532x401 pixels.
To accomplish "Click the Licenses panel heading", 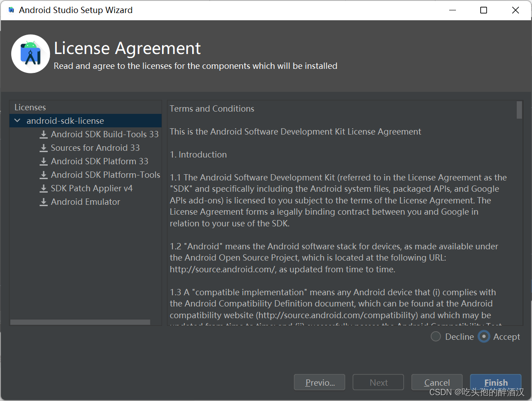I will click(x=30, y=107).
